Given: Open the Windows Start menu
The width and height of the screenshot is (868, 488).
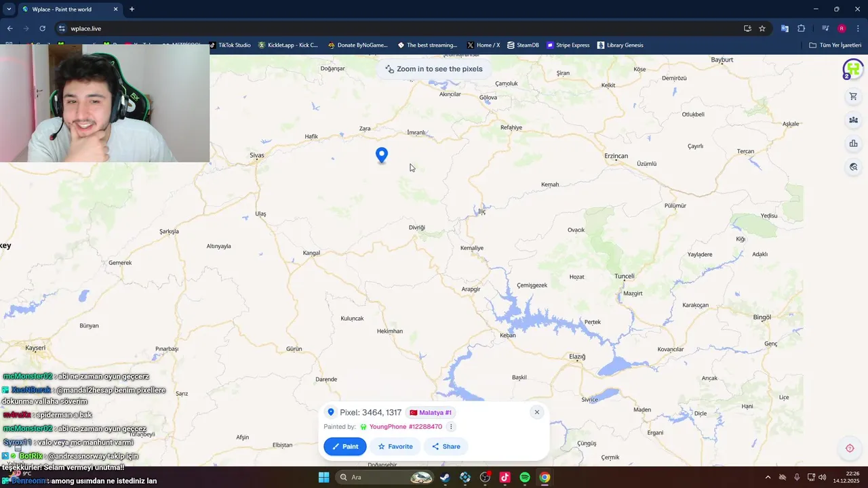Looking at the screenshot, I should coord(323,477).
